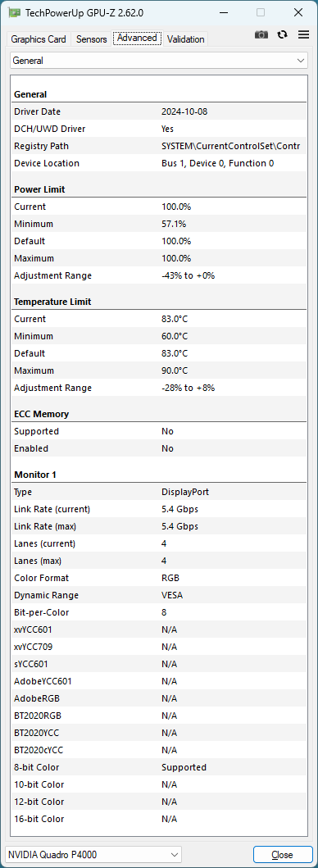The width and height of the screenshot is (318, 868).
Task: Select the Driver Date row
Action: point(159,111)
